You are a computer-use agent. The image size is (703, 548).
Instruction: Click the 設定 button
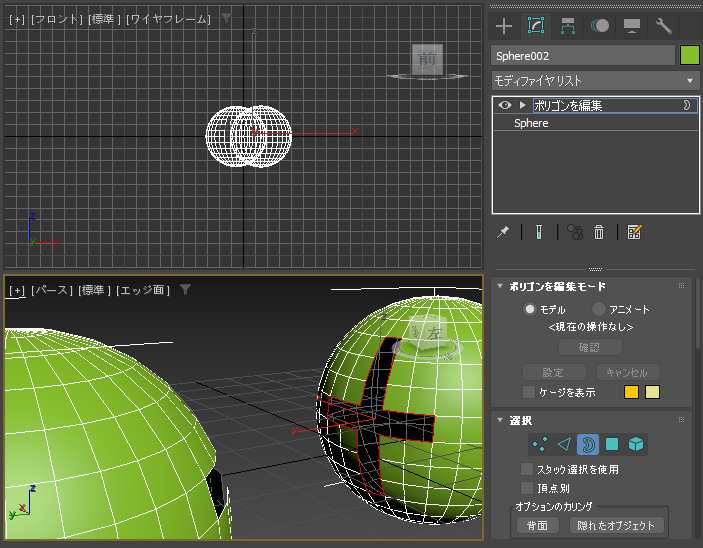[x=554, y=372]
